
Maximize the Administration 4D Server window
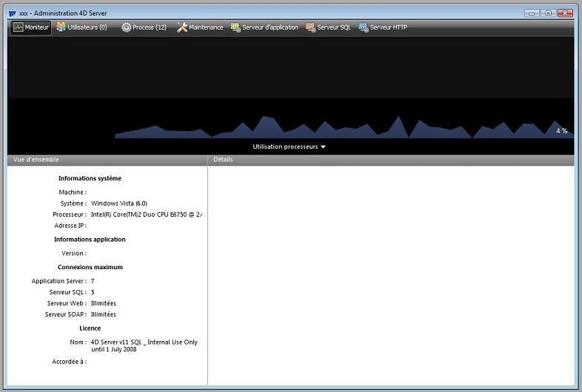548,13
